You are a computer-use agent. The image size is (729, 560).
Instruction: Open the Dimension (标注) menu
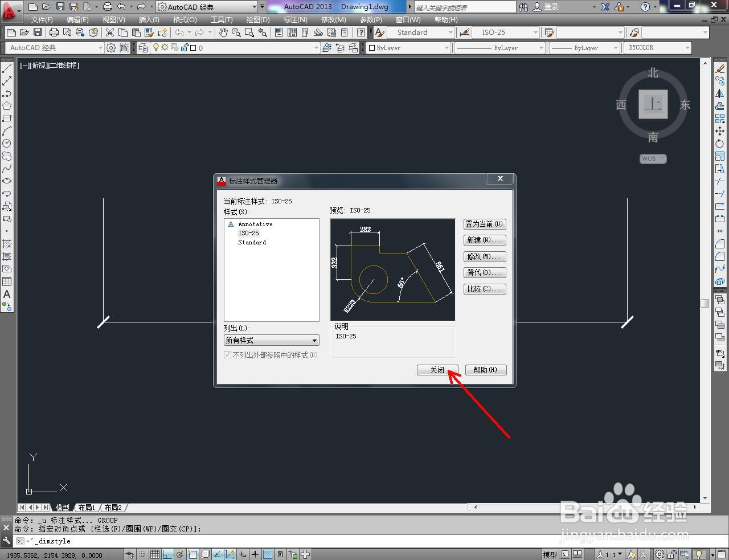296,19
